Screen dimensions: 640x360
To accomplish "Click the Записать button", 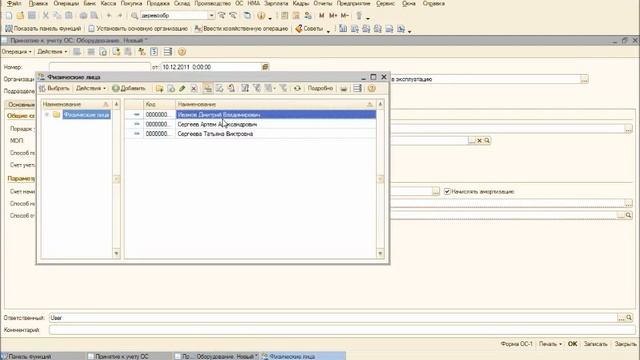I will pyautogui.click(x=596, y=344).
